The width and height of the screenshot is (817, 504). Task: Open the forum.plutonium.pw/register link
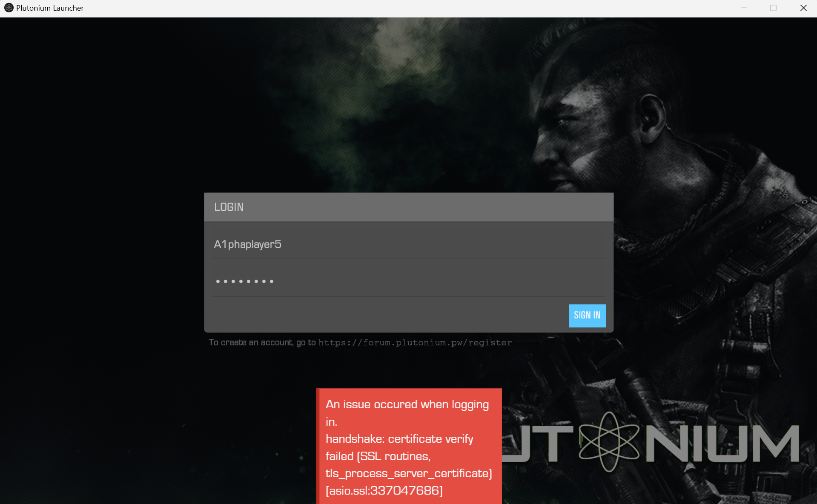[415, 343]
